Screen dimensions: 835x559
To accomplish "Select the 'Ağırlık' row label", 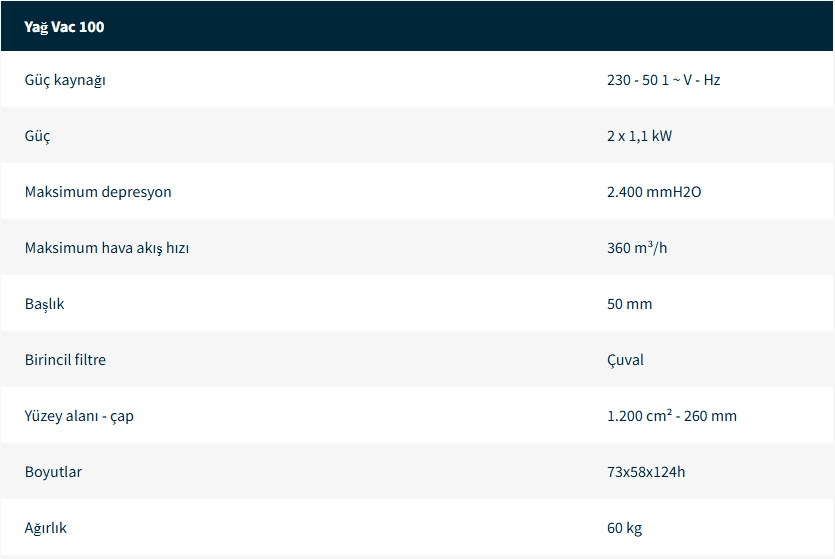I will click(x=46, y=528).
